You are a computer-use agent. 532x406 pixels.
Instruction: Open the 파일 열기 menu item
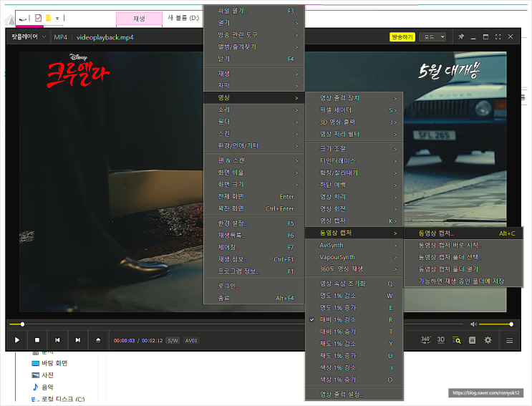click(x=253, y=11)
